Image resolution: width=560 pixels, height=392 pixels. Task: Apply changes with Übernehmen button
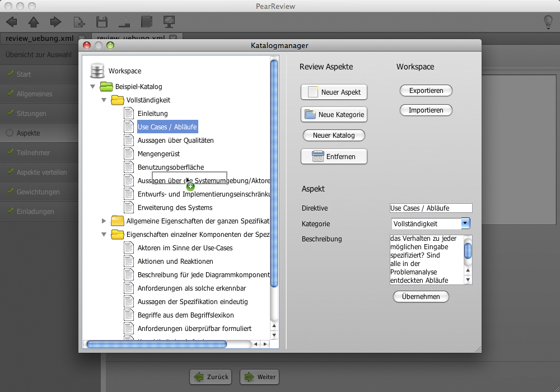click(421, 297)
